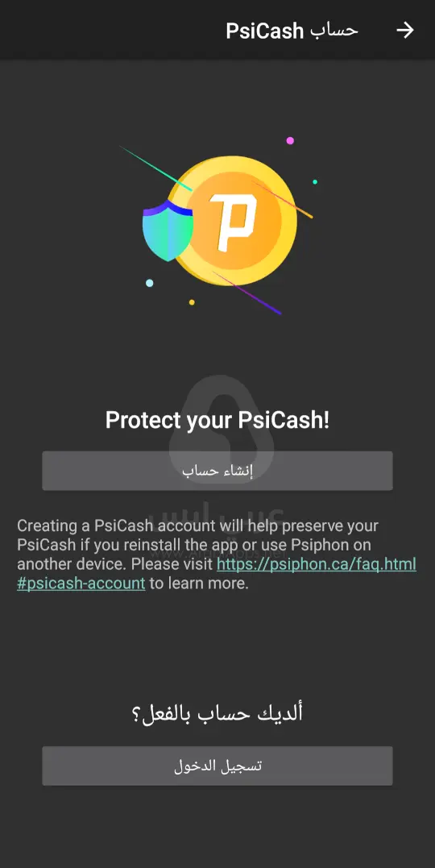Tap the purple streak below the coin

tap(247, 293)
